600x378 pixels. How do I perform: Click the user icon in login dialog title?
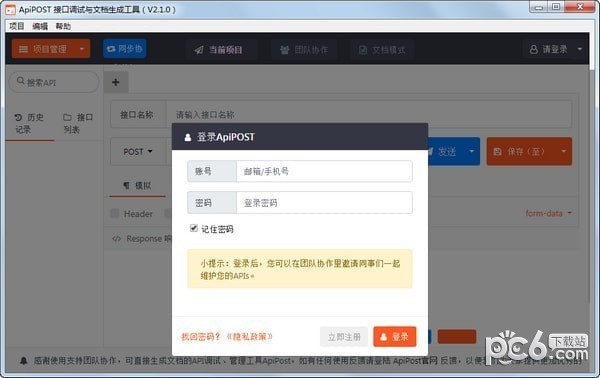pyautogui.click(x=188, y=137)
